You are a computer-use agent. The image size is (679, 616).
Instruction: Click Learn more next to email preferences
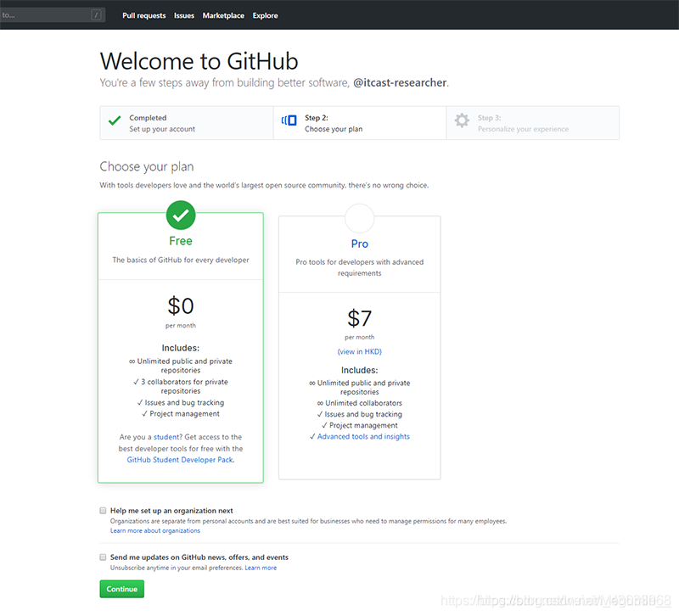coord(261,568)
